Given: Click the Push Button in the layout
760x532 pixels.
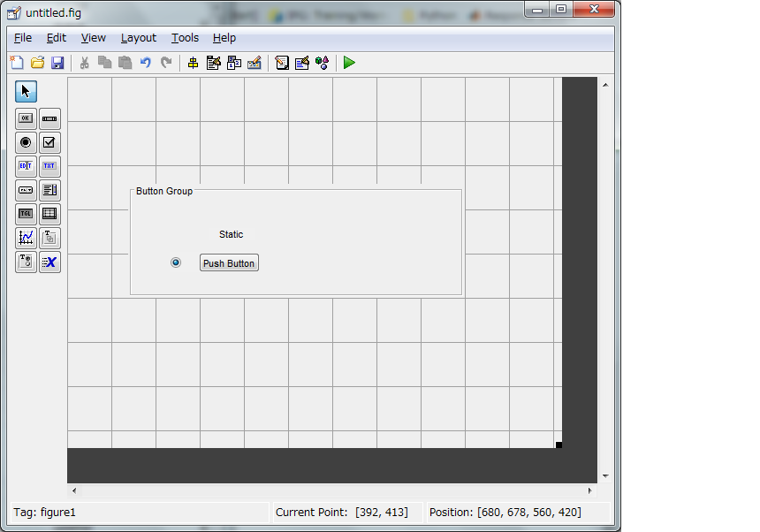Looking at the screenshot, I should tap(228, 262).
